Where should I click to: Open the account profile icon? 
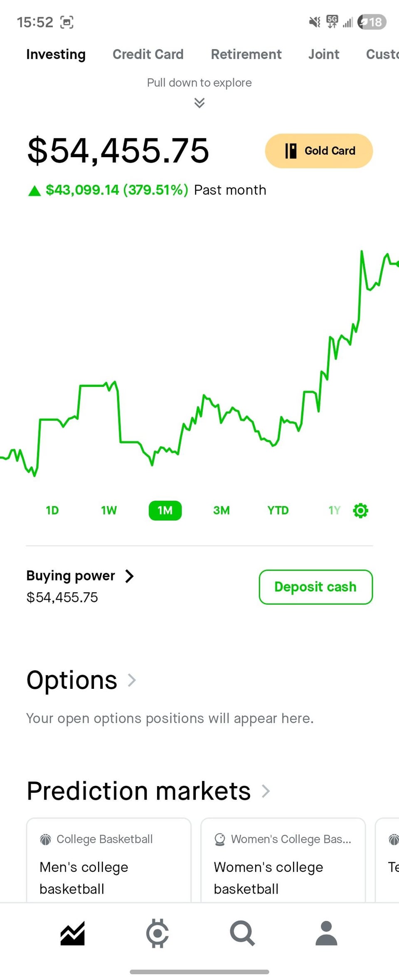[326, 933]
